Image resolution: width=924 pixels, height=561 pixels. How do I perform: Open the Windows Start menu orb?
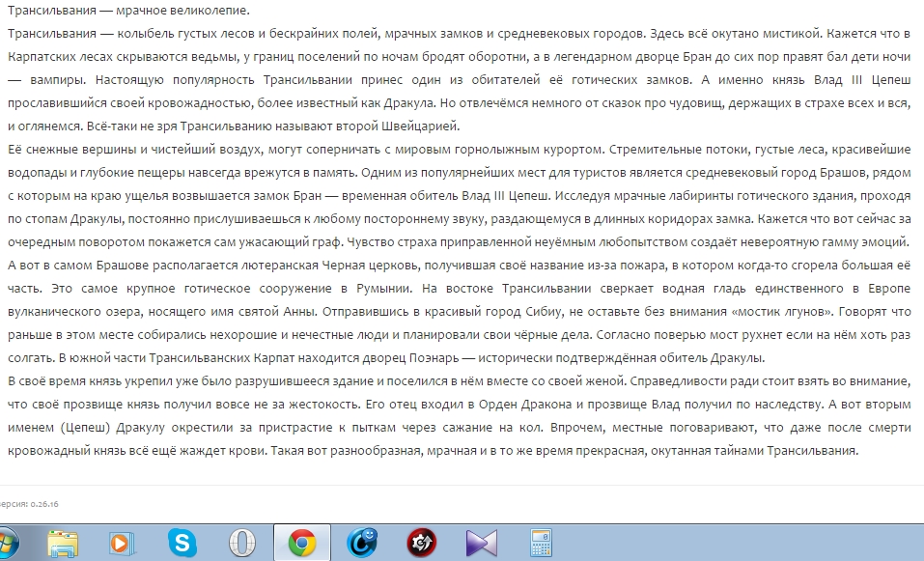(x=7, y=542)
